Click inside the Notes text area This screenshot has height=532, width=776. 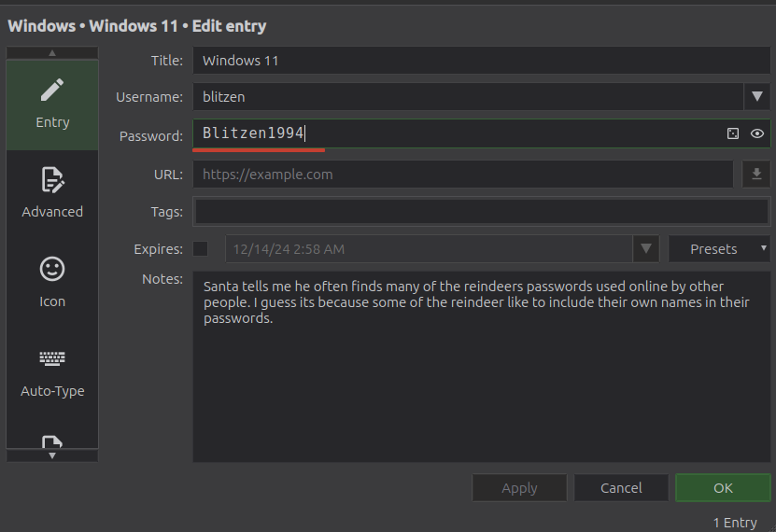pos(481,392)
